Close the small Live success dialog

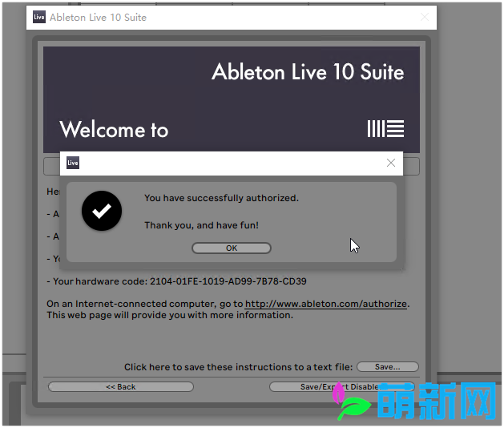[391, 163]
